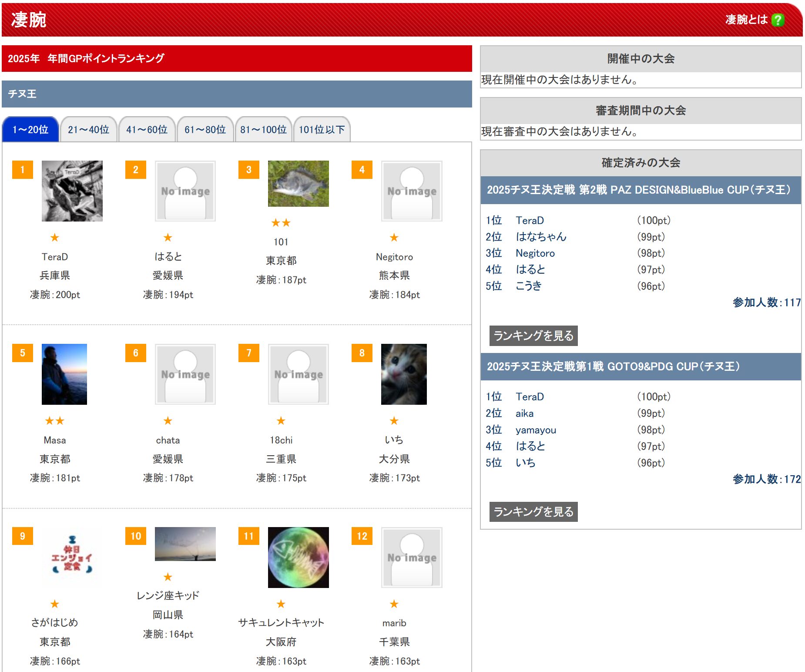Open yamayou's profile link
Screen dimensions: 805x672
pos(536,430)
